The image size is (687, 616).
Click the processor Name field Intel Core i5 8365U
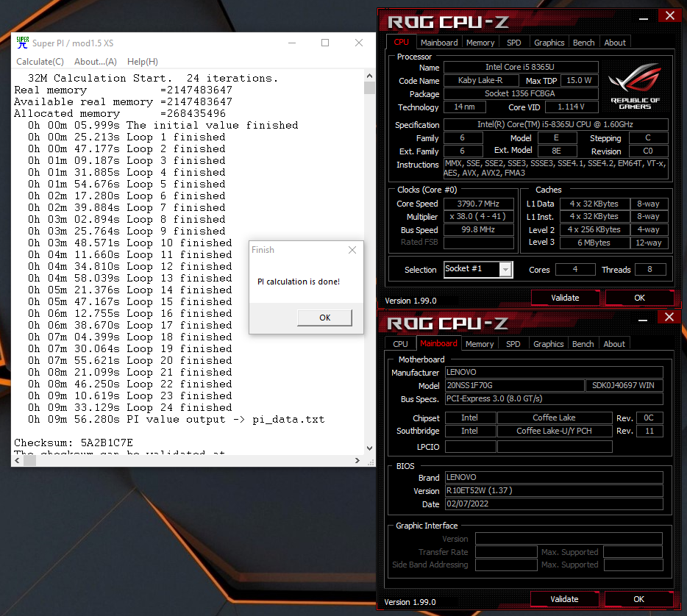521,67
